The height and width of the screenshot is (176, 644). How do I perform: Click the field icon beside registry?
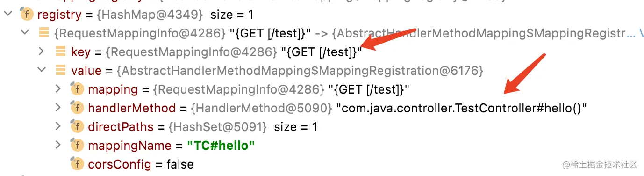[27, 15]
